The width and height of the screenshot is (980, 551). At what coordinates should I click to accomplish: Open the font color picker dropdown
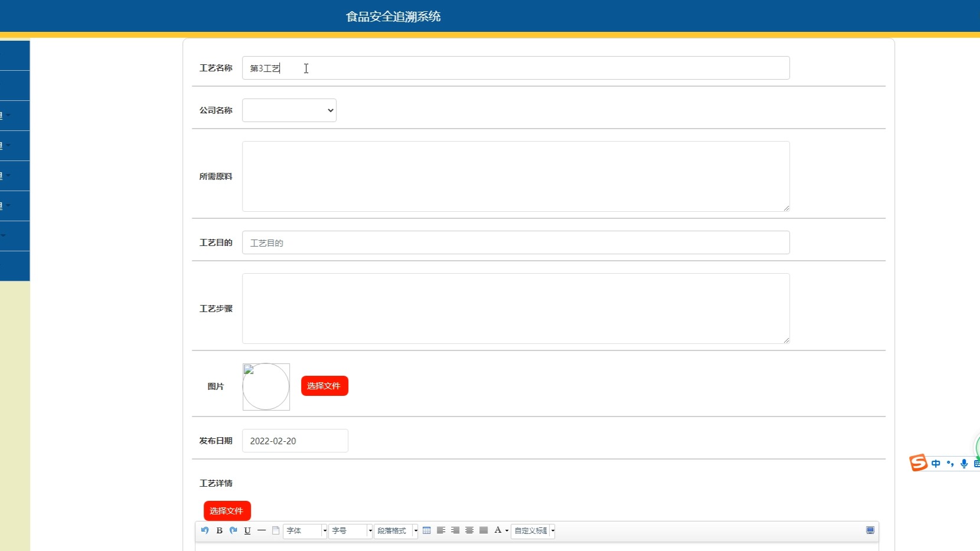coord(506,530)
